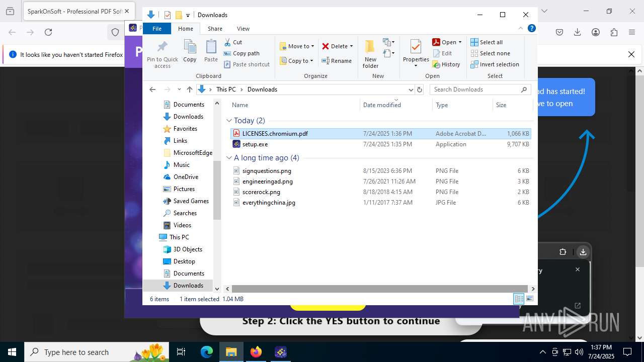Select scorerock.png file

381,192
